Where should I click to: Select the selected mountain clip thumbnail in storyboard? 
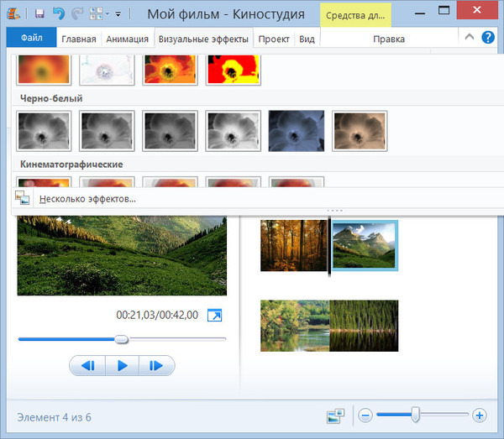(x=365, y=245)
